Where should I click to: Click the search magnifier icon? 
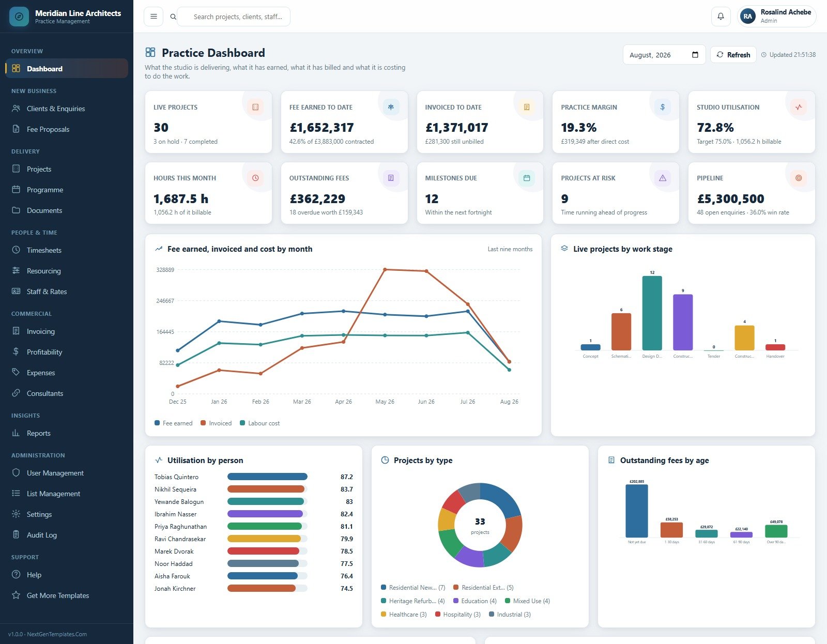click(173, 17)
